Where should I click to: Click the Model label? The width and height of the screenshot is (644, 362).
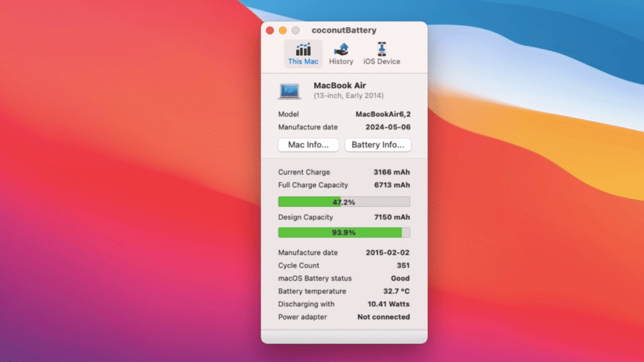[288, 114]
